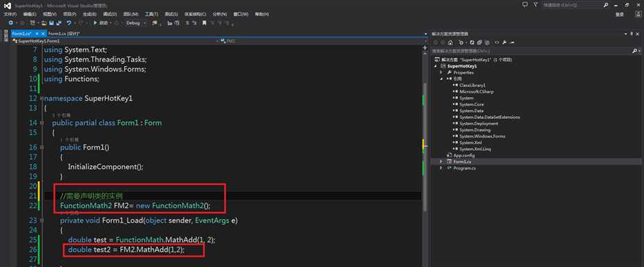Click the Quick Launch magnifier icon
Screen dimensions: 644x267
606,5
